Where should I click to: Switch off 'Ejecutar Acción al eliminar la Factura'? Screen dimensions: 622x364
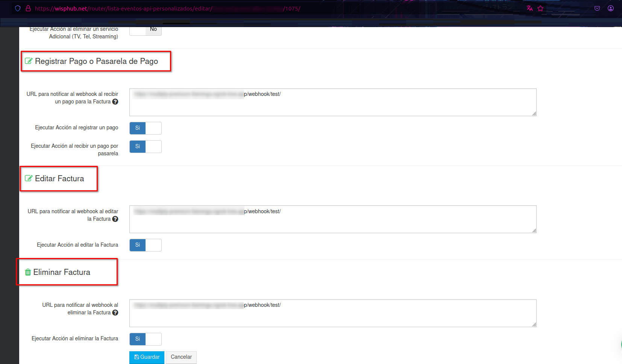tap(146, 339)
